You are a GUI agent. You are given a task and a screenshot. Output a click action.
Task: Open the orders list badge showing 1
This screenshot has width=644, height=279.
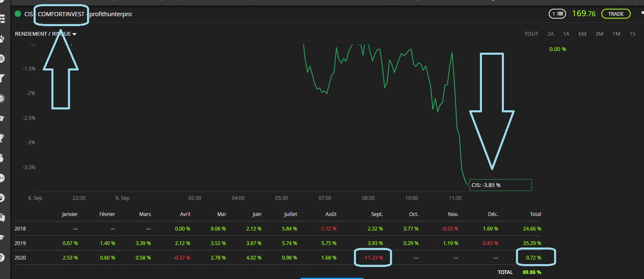557,14
